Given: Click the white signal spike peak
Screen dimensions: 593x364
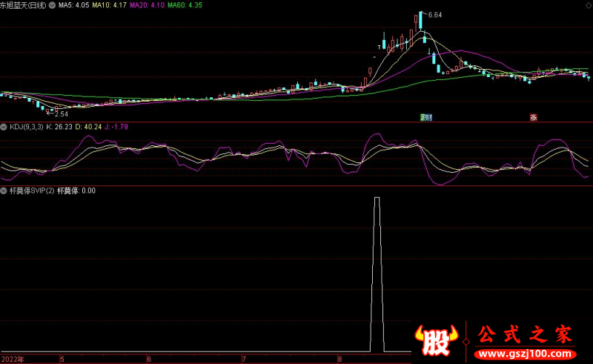Looking at the screenshot, I should click(377, 199).
